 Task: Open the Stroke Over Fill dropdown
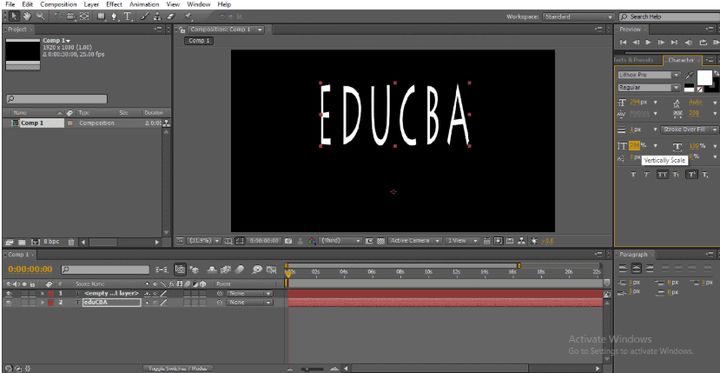pos(689,130)
